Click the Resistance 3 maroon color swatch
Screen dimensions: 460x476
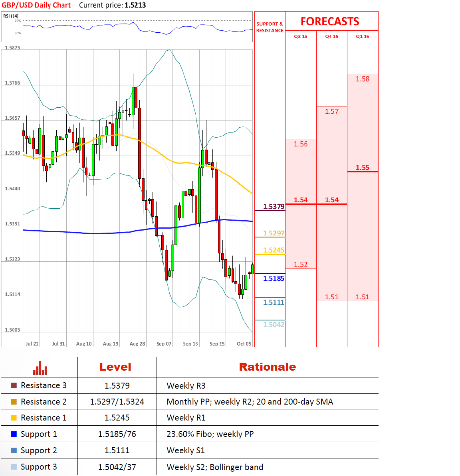click(14, 385)
